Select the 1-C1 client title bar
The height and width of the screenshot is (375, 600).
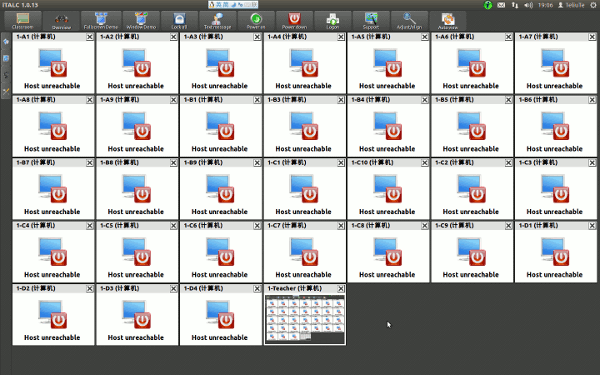tap(305, 163)
